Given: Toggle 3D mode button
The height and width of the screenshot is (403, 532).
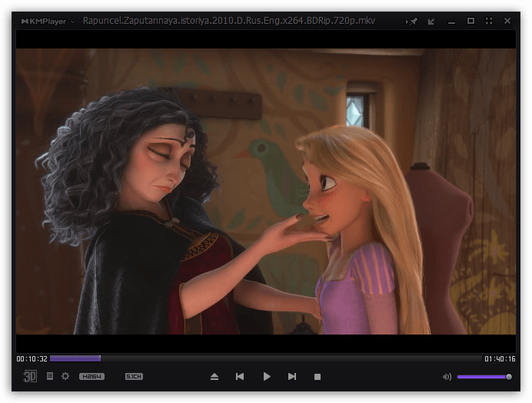Looking at the screenshot, I should point(30,376).
